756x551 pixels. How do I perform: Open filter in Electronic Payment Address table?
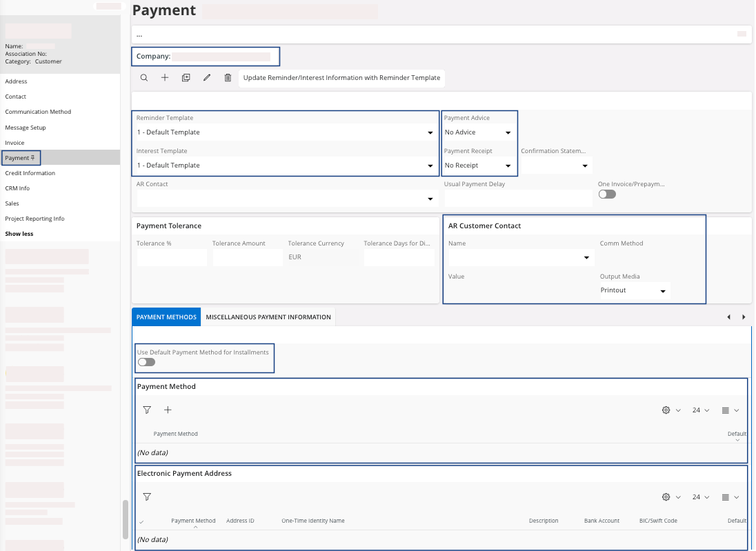point(147,497)
